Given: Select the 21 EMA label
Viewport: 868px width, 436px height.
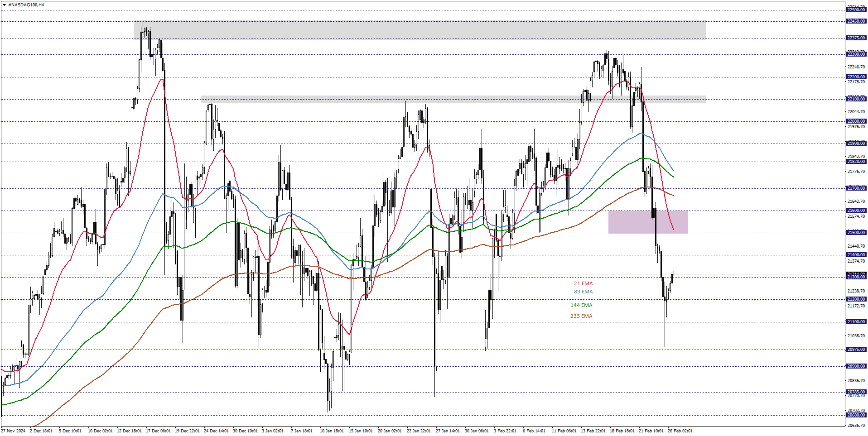Looking at the screenshot, I should [583, 283].
